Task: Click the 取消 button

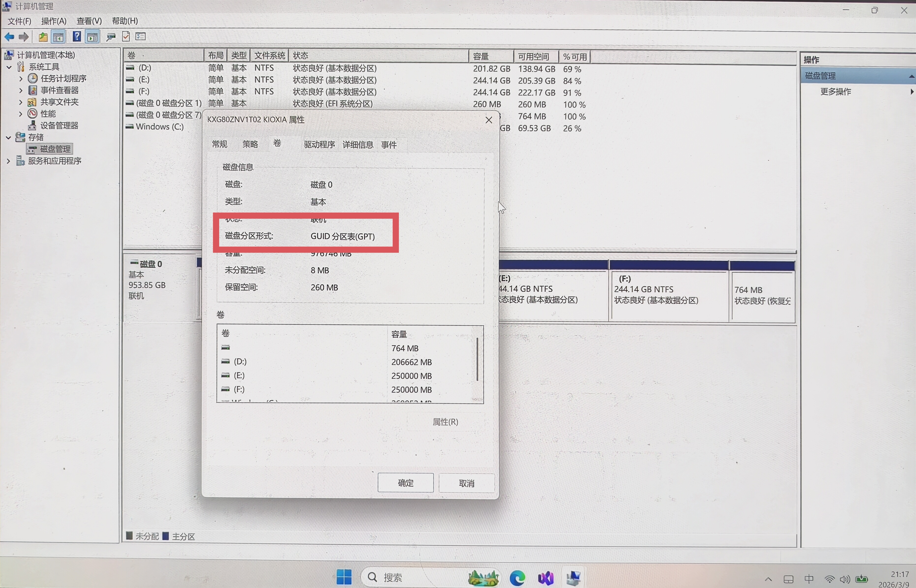Action: point(467,483)
